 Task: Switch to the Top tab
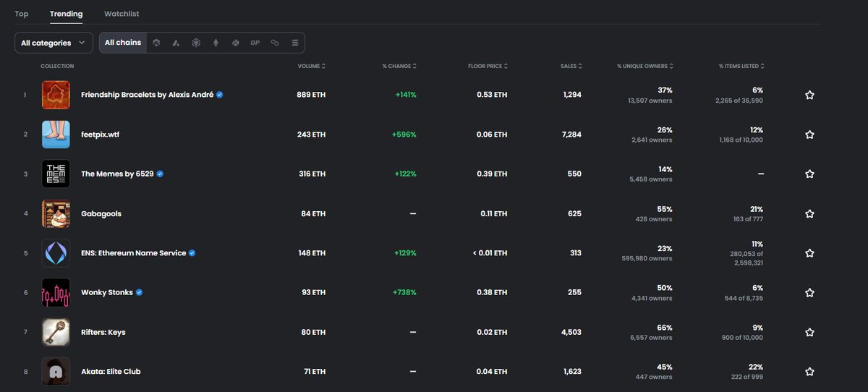pyautogui.click(x=22, y=14)
